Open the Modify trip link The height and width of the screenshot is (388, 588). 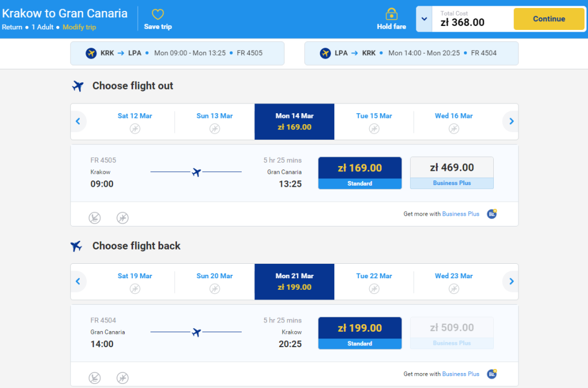point(79,27)
